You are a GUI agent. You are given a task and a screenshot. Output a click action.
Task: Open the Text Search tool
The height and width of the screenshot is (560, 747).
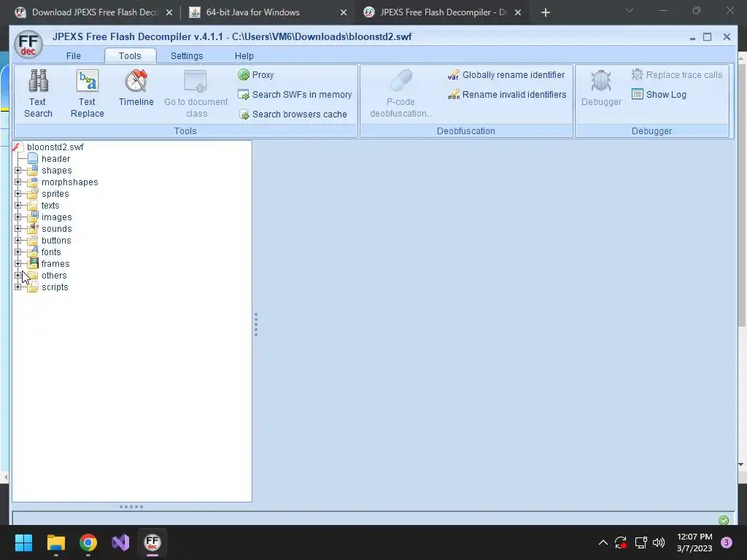[x=38, y=93]
